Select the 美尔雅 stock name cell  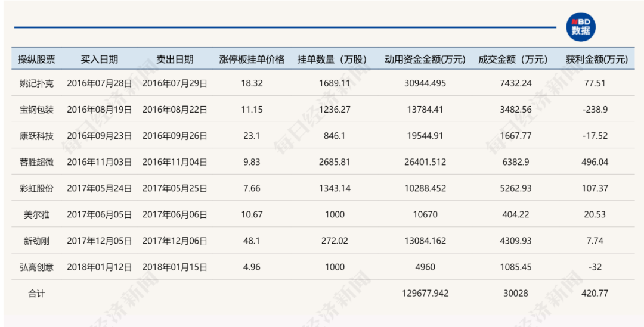[x=36, y=214]
